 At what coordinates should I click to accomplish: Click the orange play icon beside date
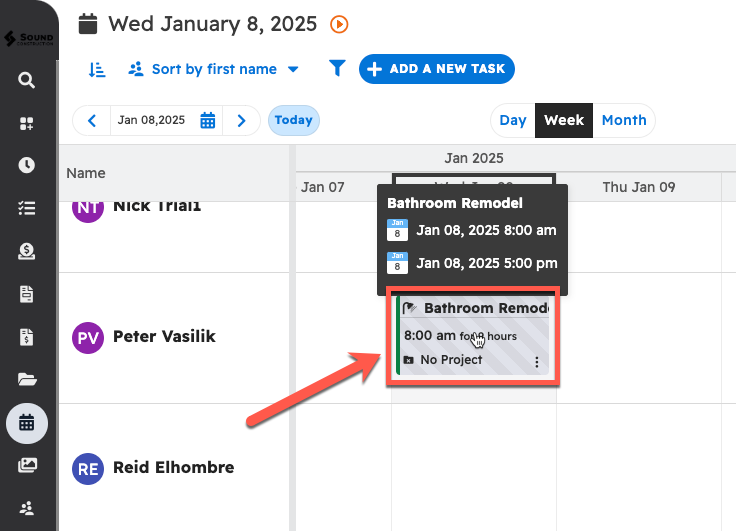339,24
